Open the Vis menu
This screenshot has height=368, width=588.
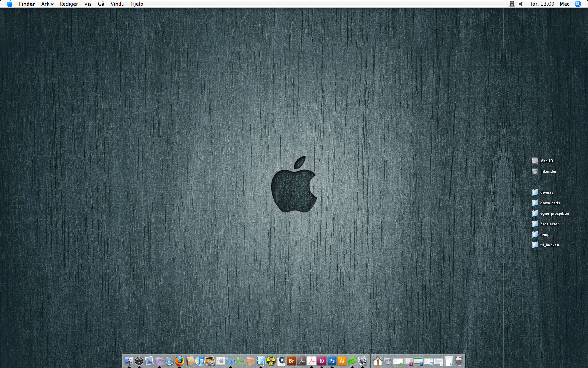(88, 4)
